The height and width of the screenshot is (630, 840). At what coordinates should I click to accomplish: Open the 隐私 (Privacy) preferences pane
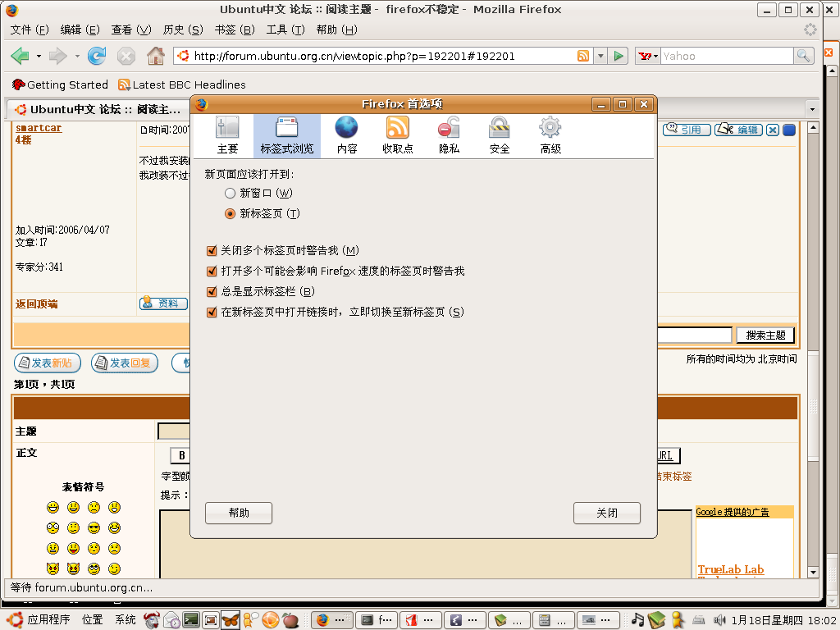449,135
